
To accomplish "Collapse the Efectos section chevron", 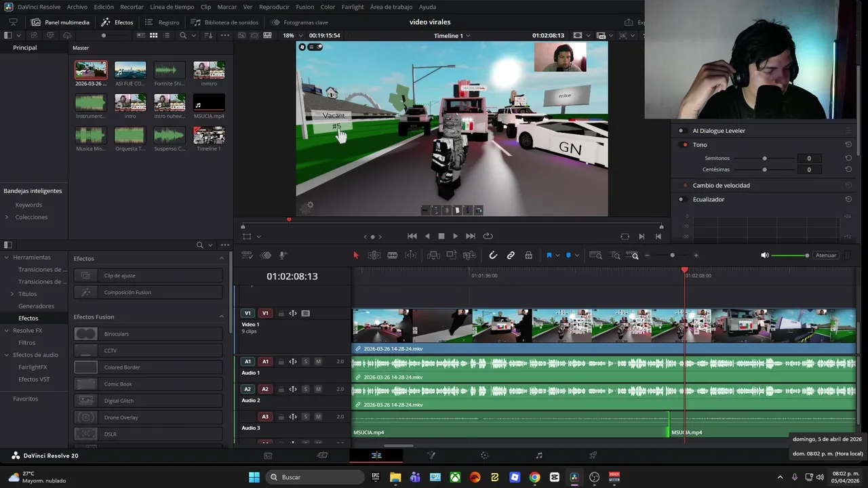I will [x=221, y=258].
